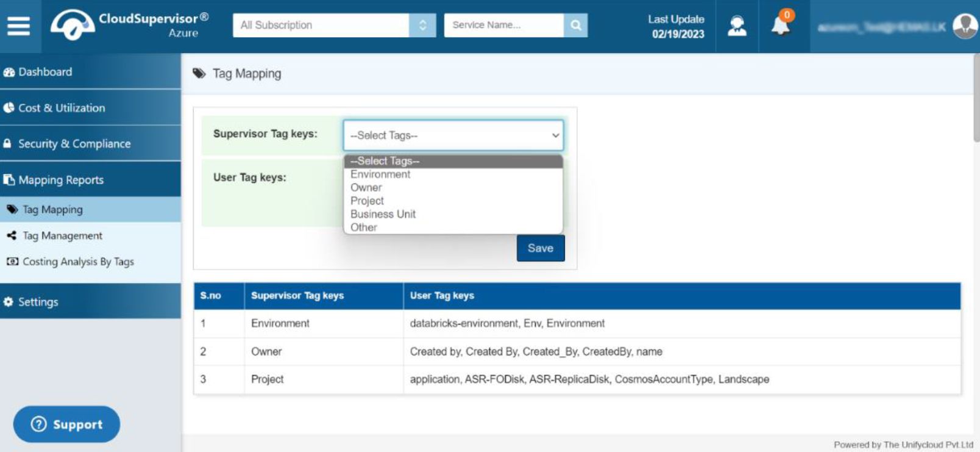Choose Owner from the tags list

coord(453,188)
